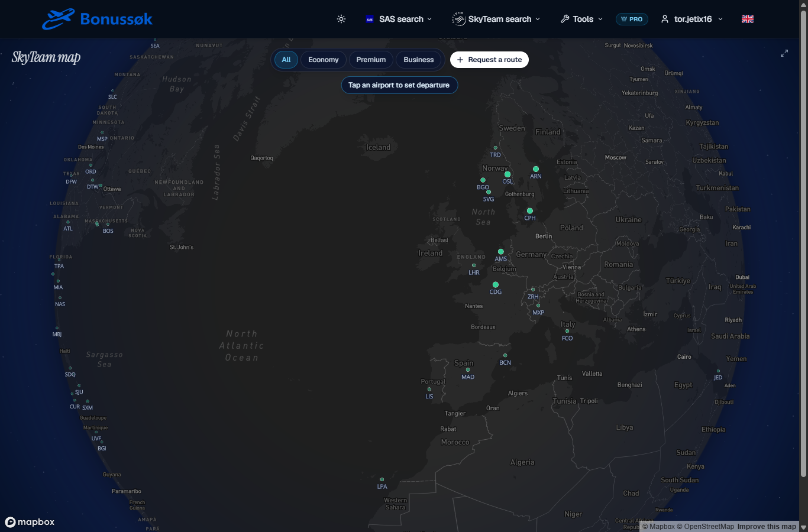The image size is (808, 532).
Task: Select the SVG airport marker
Action: [489, 192]
